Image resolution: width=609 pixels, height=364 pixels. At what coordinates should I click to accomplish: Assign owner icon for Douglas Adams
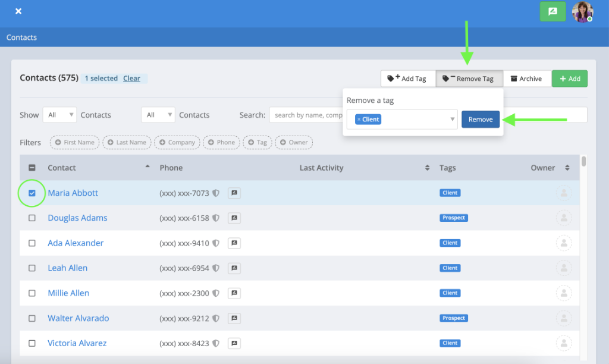pos(564,218)
